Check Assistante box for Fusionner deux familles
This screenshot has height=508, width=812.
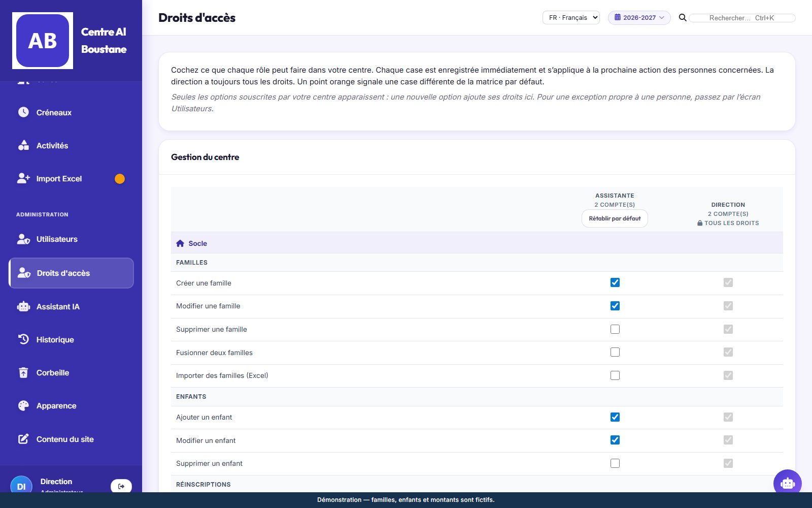pos(615,352)
